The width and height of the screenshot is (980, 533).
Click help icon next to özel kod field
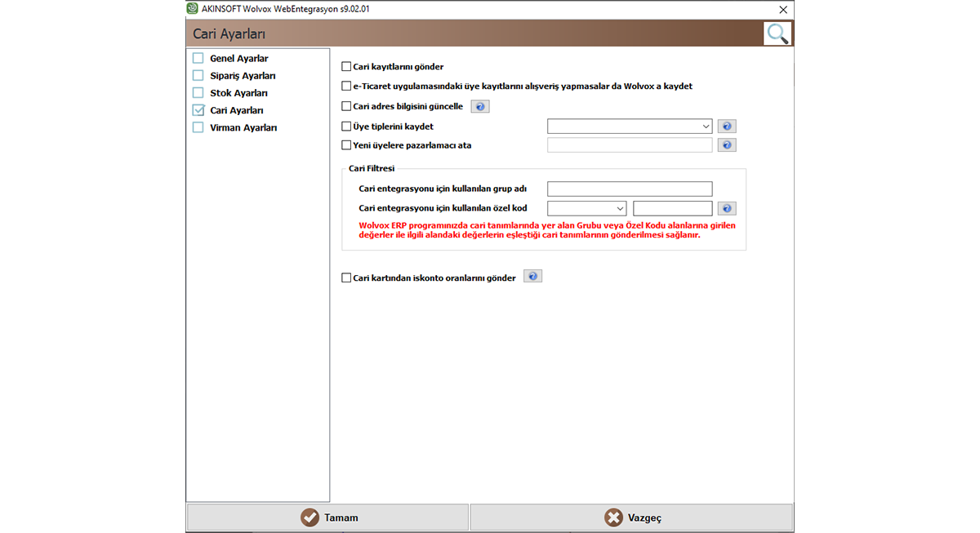(727, 208)
